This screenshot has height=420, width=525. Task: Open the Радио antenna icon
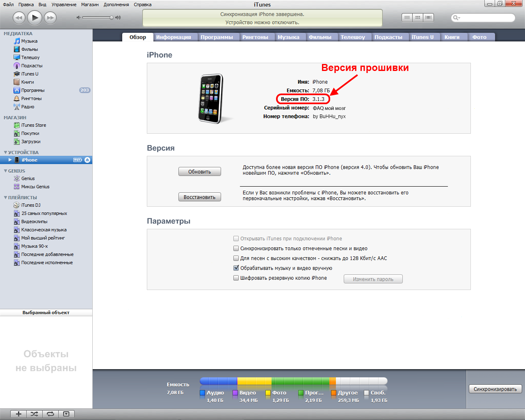click(17, 107)
